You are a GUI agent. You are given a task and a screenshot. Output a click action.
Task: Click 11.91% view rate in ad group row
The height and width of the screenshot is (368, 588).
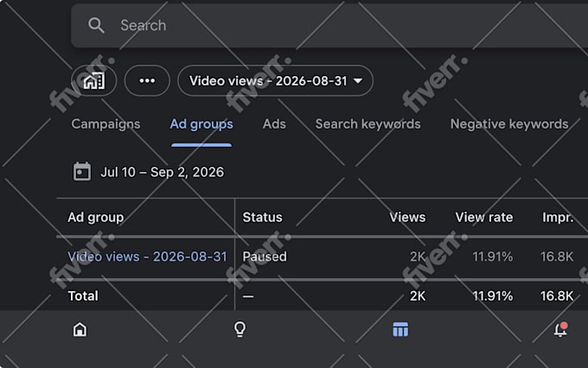[492, 257]
